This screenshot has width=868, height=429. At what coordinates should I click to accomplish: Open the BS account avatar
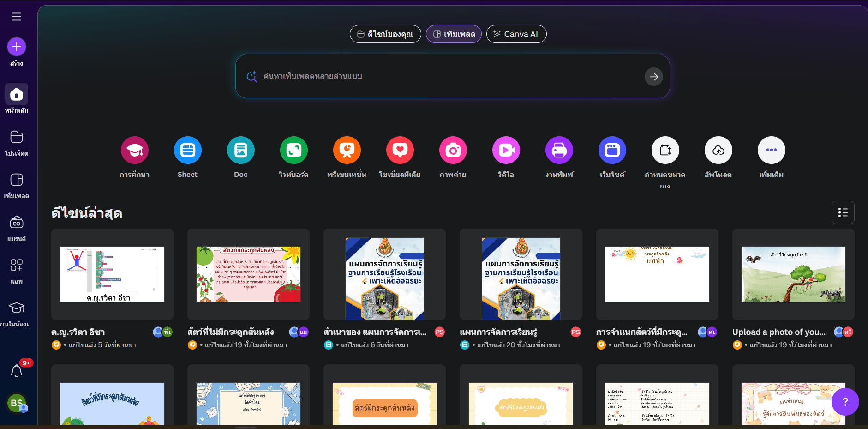(x=17, y=403)
